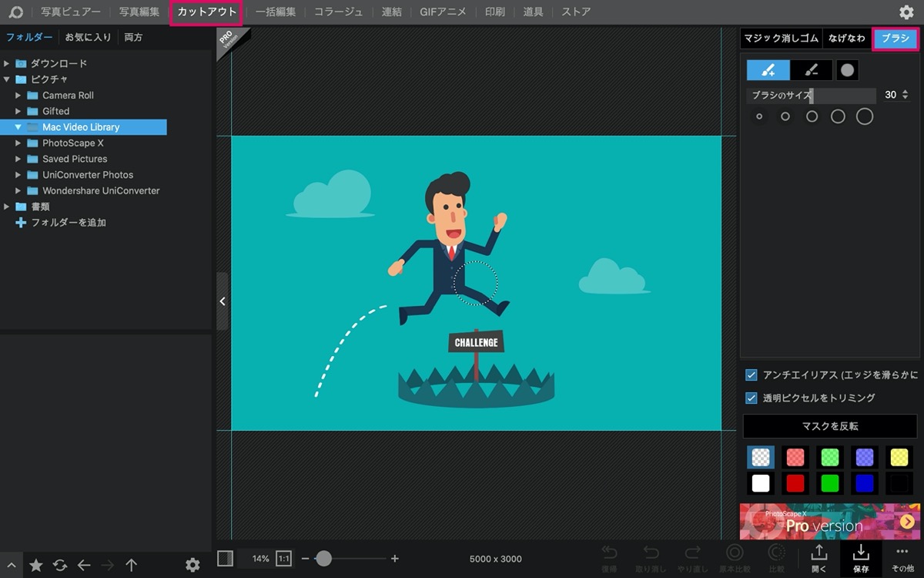Click the round brush shape icon

(x=847, y=70)
